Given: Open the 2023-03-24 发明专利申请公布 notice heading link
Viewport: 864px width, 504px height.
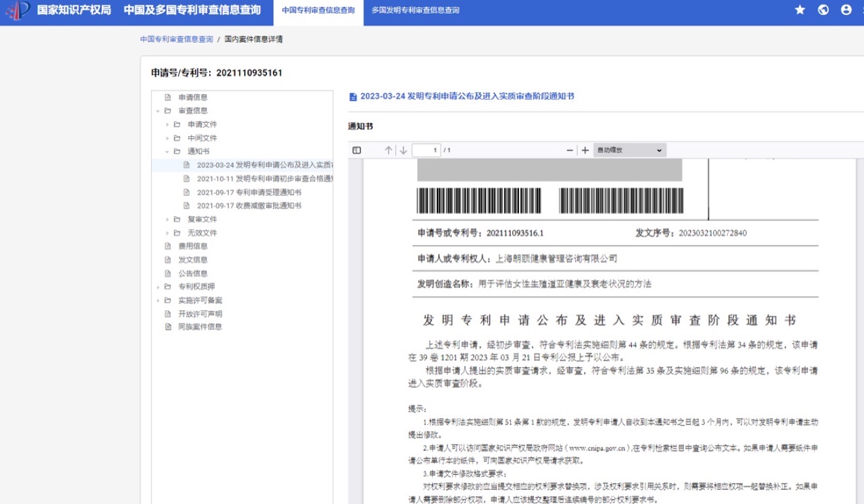Looking at the screenshot, I should pos(467,97).
